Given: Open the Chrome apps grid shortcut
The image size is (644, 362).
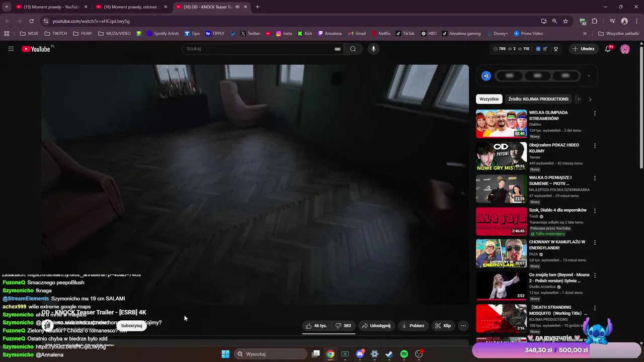Looking at the screenshot, I should [7, 34].
